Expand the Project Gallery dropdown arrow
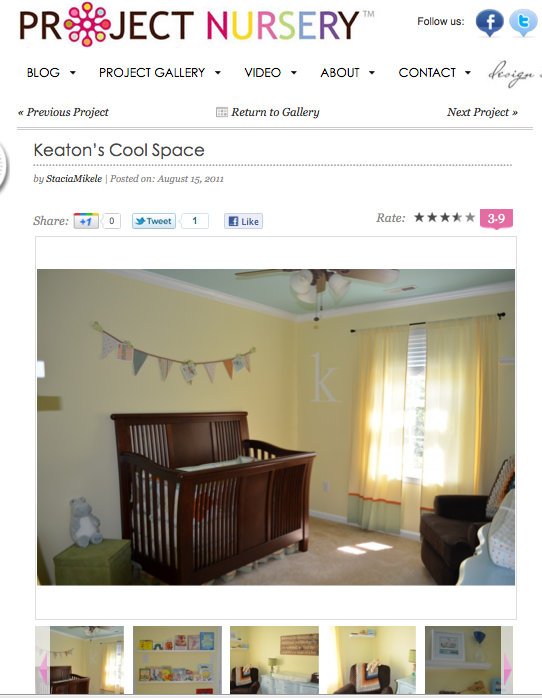Image resolution: width=542 pixels, height=698 pixels. (218, 73)
